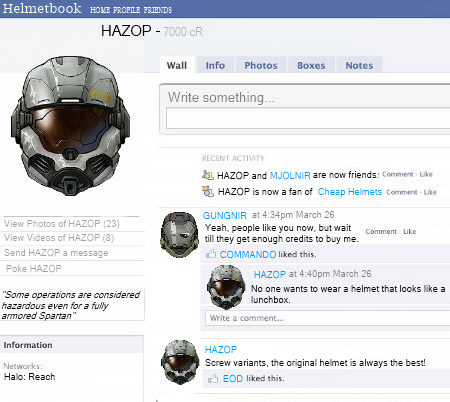The image size is (450, 402).
Task: Click the Information section header
Action: (x=72, y=345)
